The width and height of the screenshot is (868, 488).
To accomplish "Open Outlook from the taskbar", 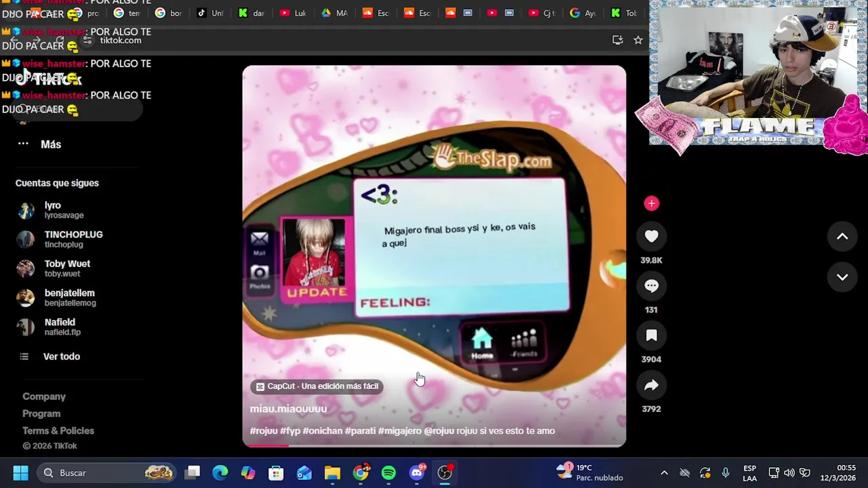I will coord(304,472).
